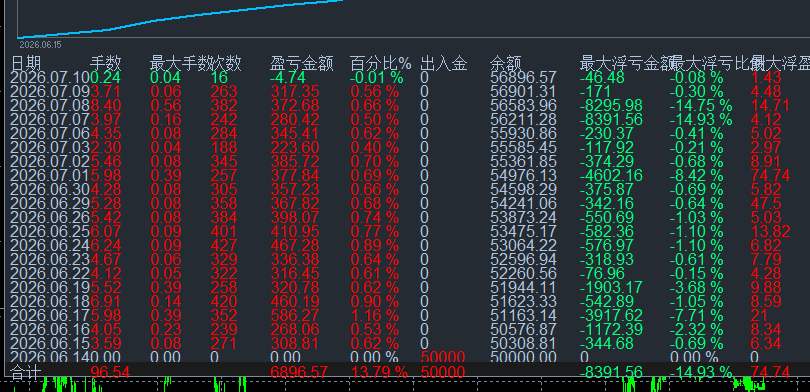
Task: Click the 日期 column header
Action: click(26, 64)
